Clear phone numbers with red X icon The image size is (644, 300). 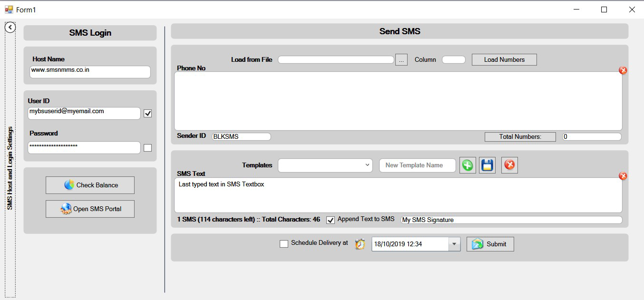pos(623,70)
